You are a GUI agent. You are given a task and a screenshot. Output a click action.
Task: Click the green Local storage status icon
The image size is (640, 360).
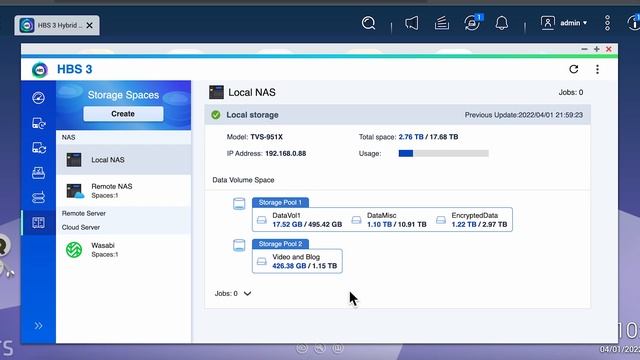tap(216, 115)
